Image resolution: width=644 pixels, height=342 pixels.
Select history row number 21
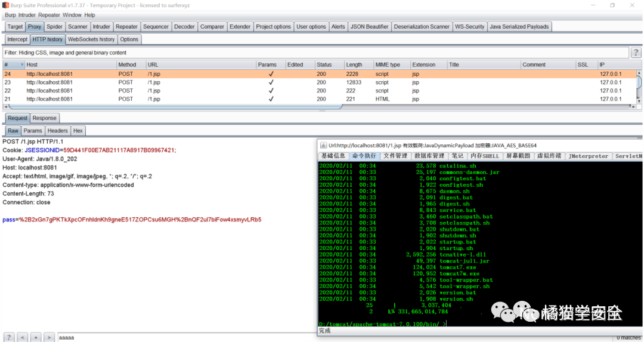tap(320, 99)
